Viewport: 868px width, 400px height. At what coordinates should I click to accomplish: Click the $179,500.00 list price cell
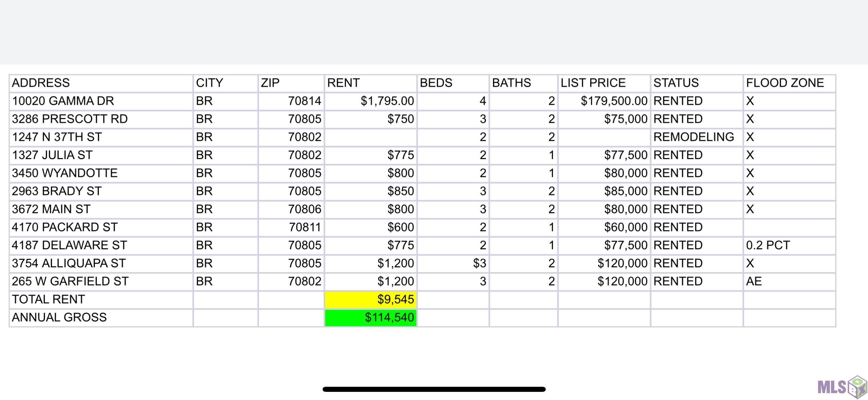604,101
